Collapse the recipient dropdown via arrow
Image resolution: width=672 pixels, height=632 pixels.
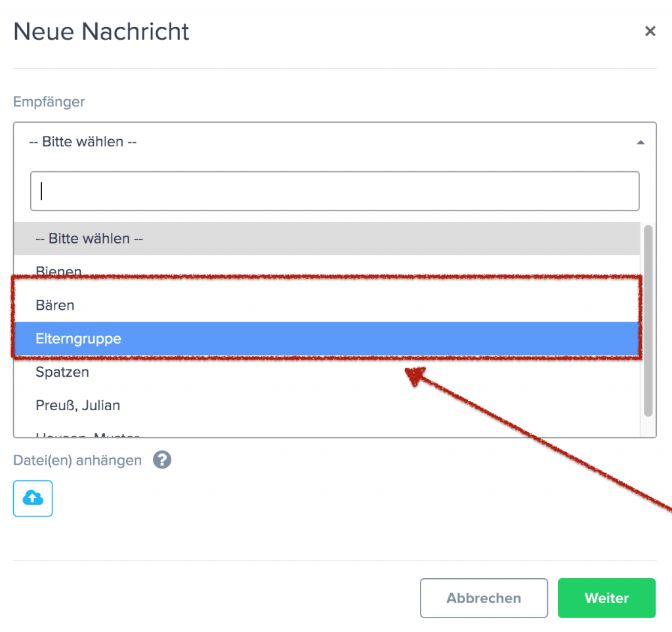coord(640,142)
